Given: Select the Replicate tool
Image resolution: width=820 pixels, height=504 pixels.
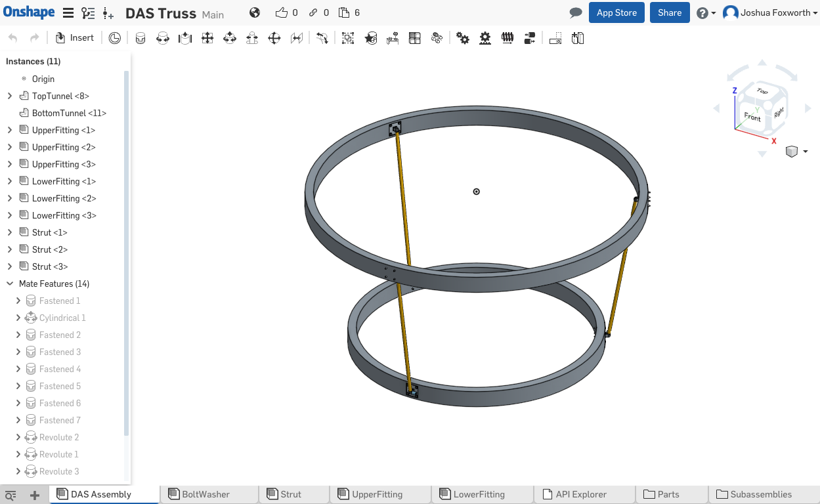Looking at the screenshot, I should click(x=393, y=39).
